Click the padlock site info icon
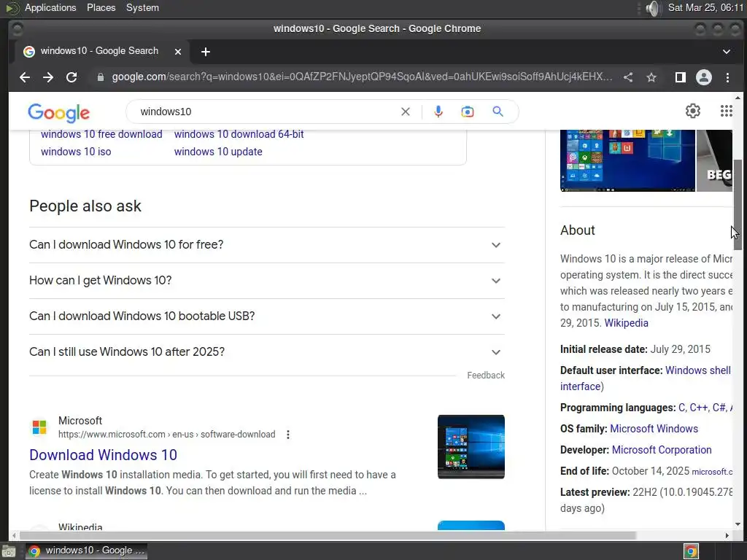Image resolution: width=747 pixels, height=560 pixels. pyautogui.click(x=101, y=77)
